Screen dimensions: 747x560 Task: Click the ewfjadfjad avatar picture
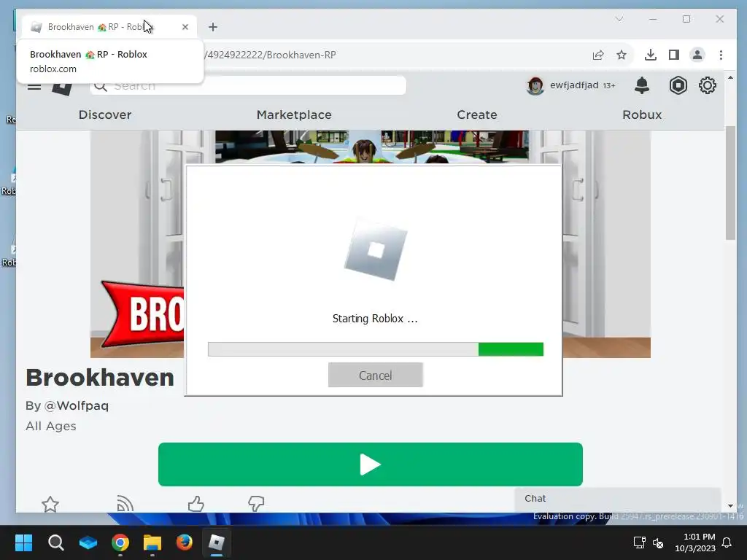tap(535, 86)
